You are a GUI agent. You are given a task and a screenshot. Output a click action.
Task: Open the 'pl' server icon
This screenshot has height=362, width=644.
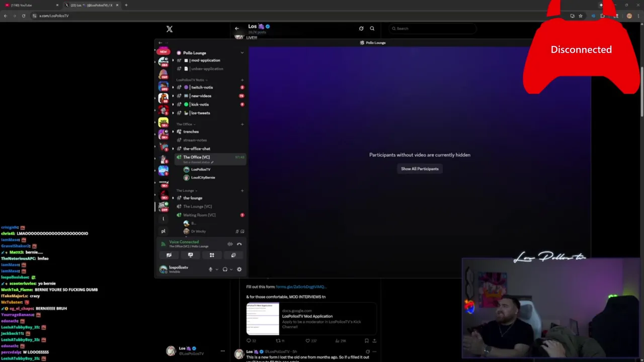click(x=163, y=231)
